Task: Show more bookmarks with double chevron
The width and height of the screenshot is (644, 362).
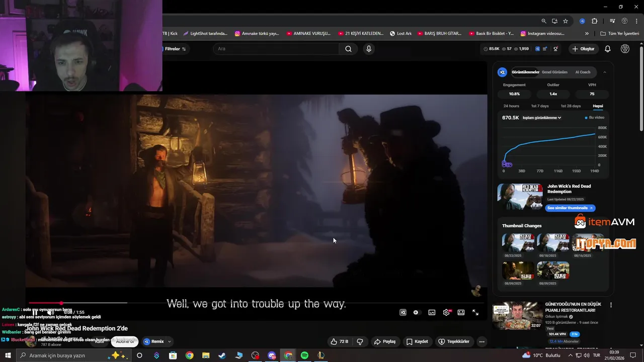Action: (587, 34)
